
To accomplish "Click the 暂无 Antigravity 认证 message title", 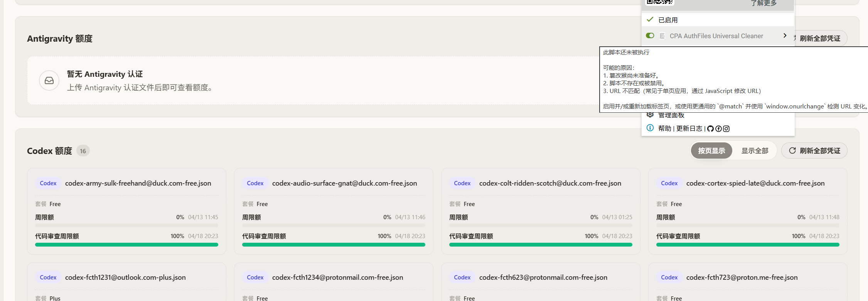I will pyautogui.click(x=105, y=74).
